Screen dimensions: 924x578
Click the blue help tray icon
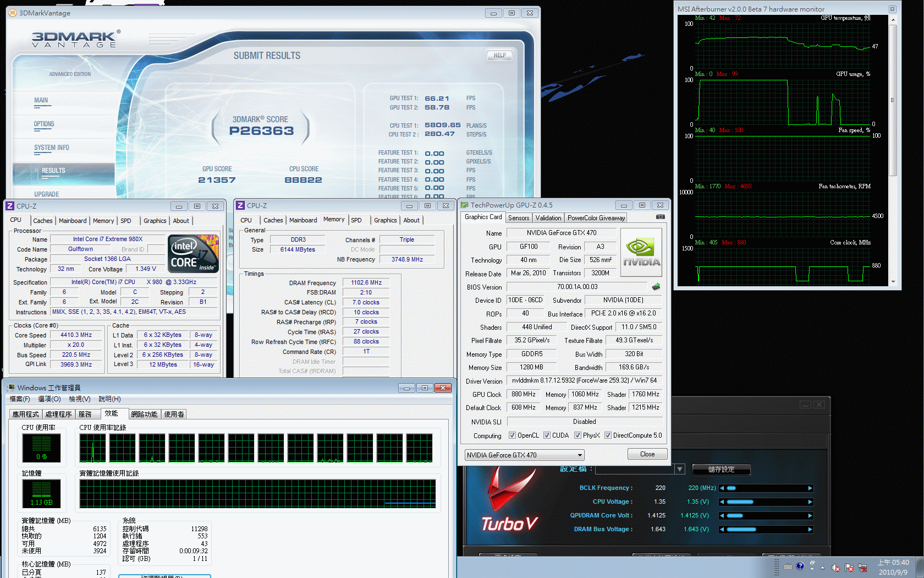click(x=800, y=566)
